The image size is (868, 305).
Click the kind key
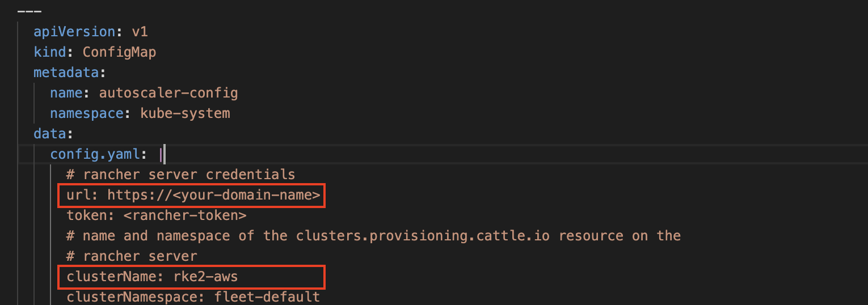[50, 52]
